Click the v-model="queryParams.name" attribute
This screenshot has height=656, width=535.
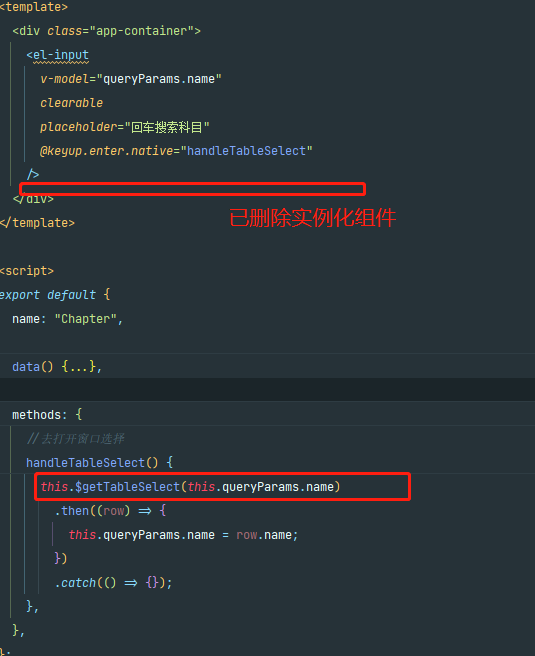pos(131,79)
